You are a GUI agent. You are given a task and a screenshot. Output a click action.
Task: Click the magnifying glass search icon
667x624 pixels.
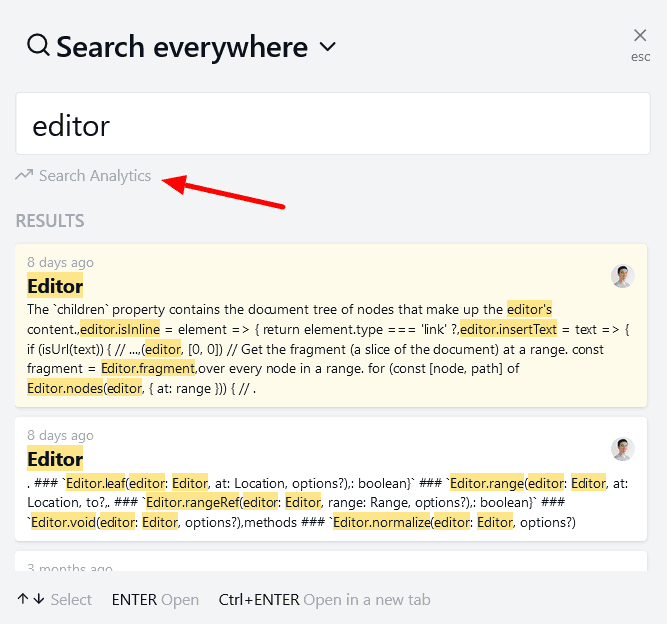[x=38, y=46]
